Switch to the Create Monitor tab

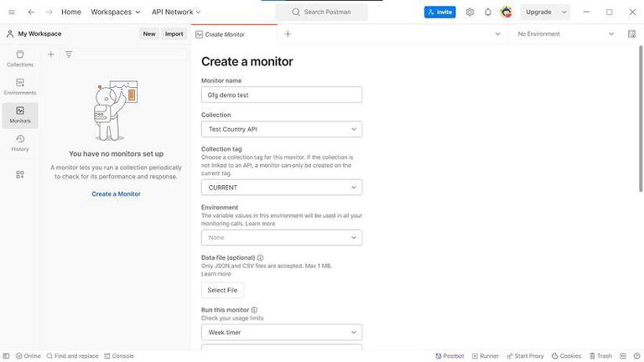pos(234,34)
